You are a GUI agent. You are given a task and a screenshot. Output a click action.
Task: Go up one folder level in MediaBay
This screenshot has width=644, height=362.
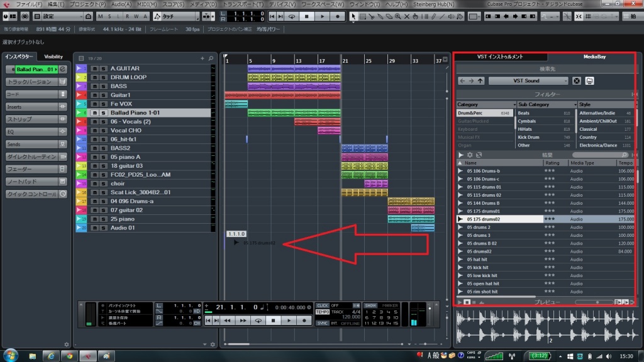pos(480,81)
